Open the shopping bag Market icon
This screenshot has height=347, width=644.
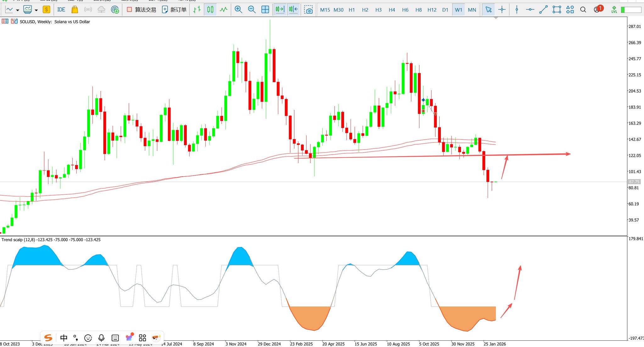75,10
